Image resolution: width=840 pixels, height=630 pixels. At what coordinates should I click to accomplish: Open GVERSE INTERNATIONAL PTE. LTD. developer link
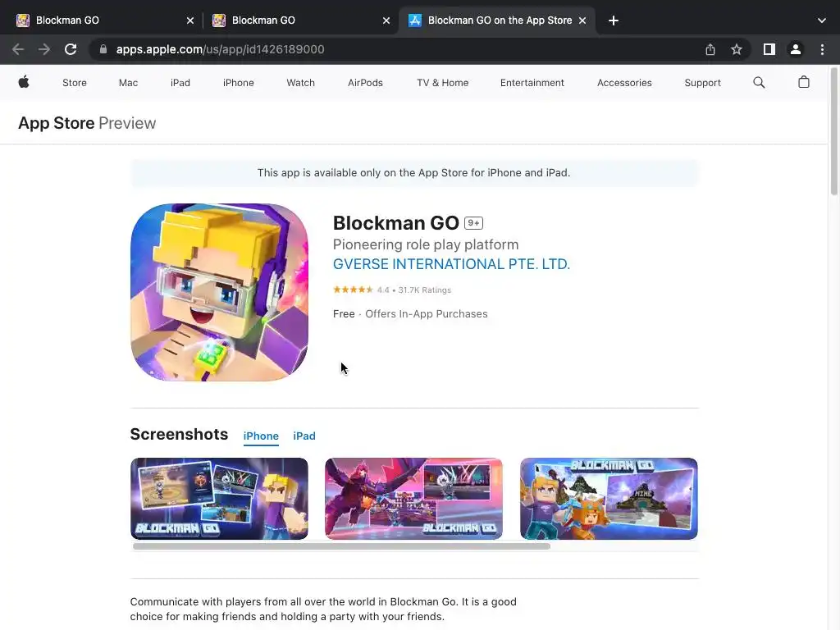pos(451,264)
